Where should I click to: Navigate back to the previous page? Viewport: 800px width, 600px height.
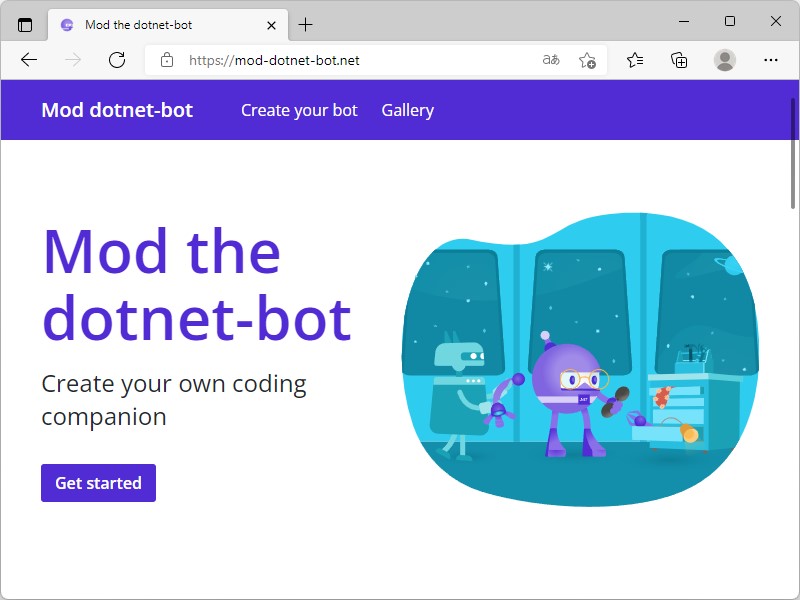click(x=29, y=60)
